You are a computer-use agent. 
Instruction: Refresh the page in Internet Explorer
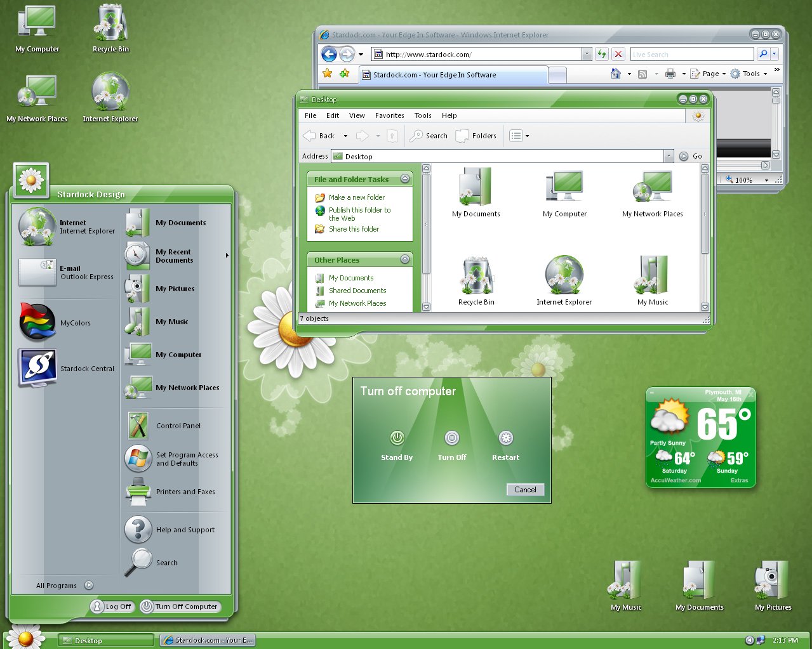click(x=601, y=54)
